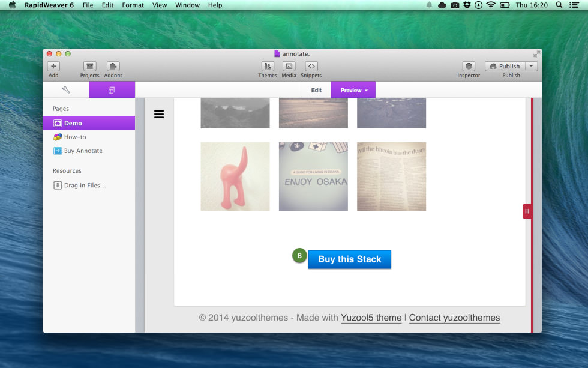Select the purple pages tab icon
The image size is (588, 368).
tap(112, 89)
